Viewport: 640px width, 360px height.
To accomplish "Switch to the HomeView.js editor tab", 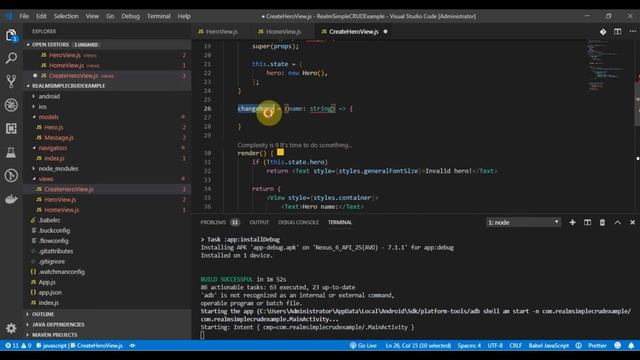I will [x=283, y=32].
